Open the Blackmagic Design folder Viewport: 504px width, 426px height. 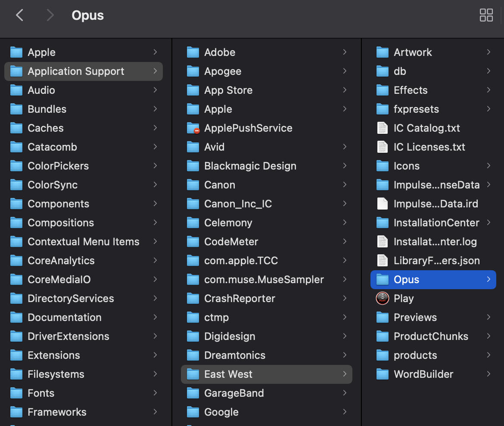(x=250, y=166)
